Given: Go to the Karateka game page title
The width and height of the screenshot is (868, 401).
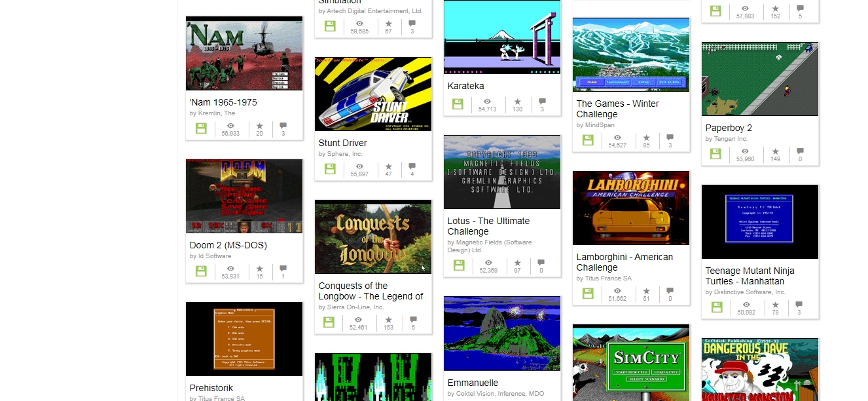Looking at the screenshot, I should (x=466, y=86).
